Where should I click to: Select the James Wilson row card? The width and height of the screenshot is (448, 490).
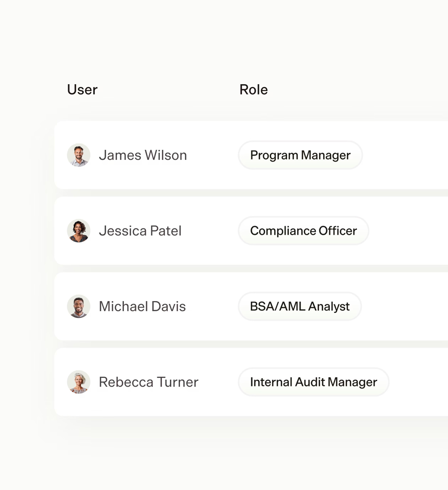[251, 155]
